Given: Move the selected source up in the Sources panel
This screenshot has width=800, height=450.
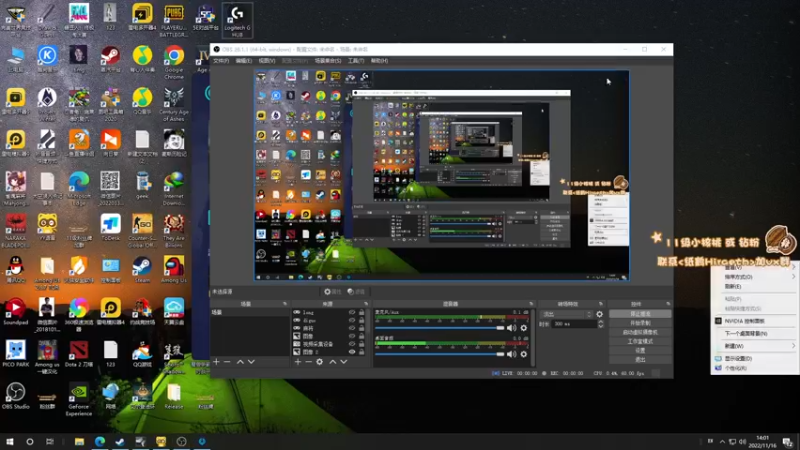Looking at the screenshot, I should 333,362.
